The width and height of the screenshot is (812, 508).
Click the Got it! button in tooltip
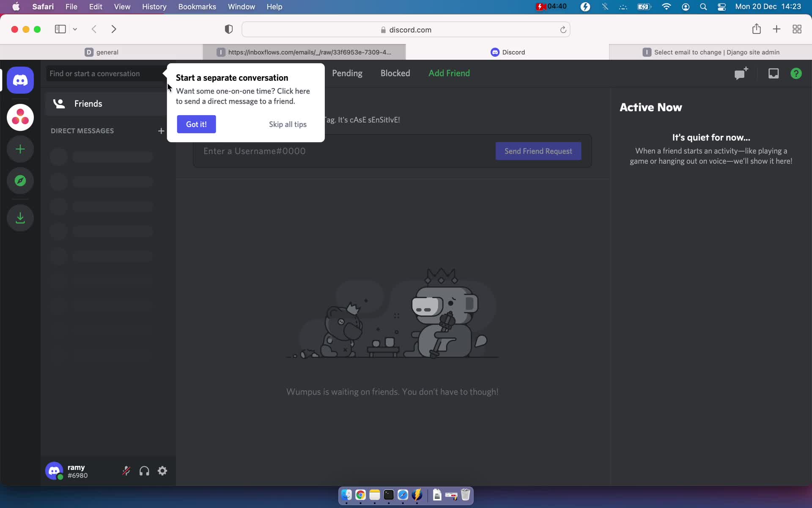(196, 124)
